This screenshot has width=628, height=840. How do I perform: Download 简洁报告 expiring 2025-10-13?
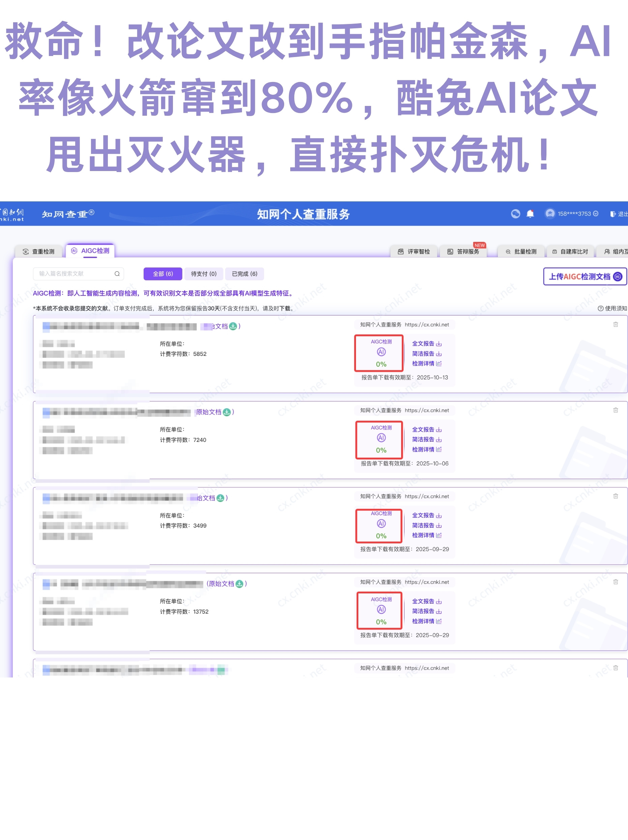tap(427, 354)
